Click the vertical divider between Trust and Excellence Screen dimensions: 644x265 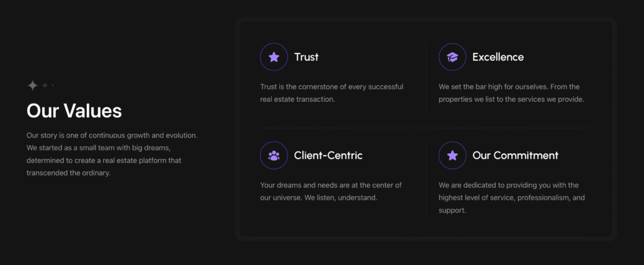[x=426, y=78]
